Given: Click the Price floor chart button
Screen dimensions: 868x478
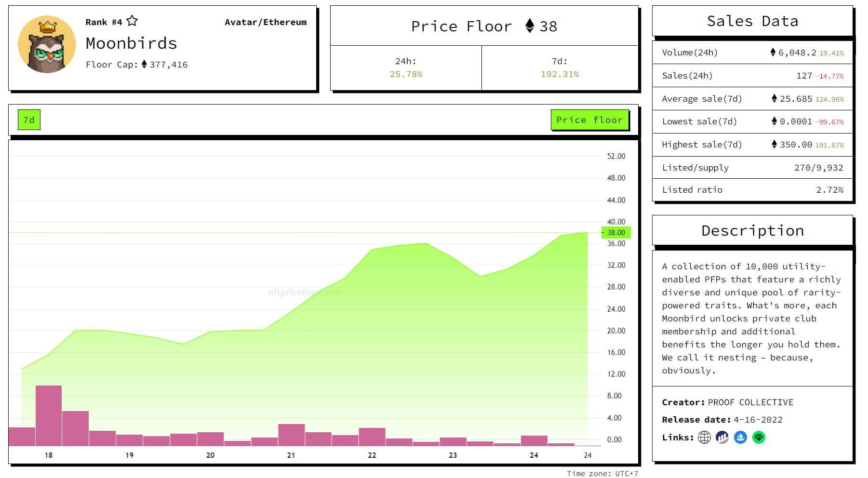Looking at the screenshot, I should pyautogui.click(x=589, y=120).
